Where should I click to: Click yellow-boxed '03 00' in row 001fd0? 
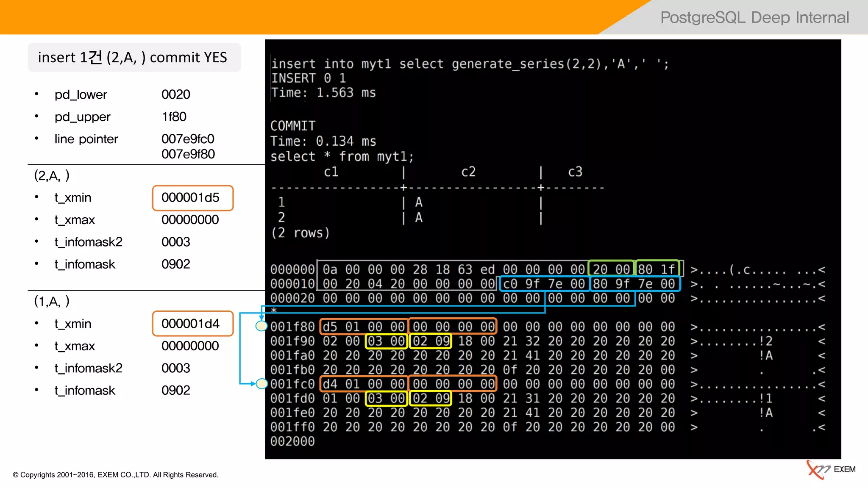tap(386, 398)
